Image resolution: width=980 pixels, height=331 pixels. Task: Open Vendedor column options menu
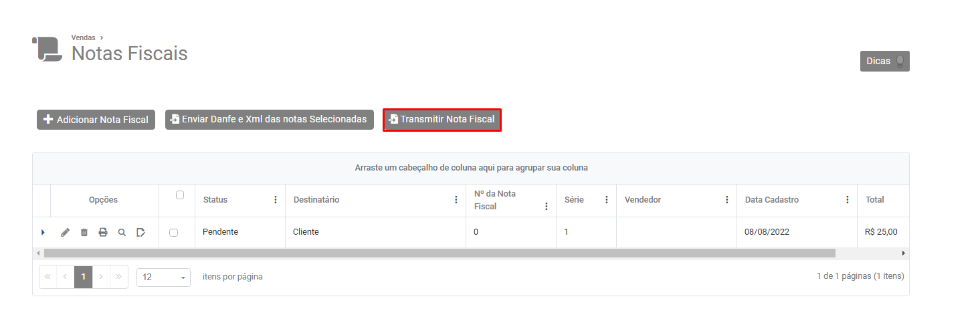tap(727, 200)
